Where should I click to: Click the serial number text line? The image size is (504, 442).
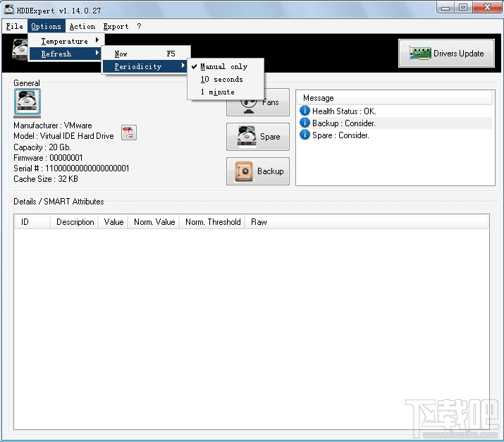(x=71, y=168)
